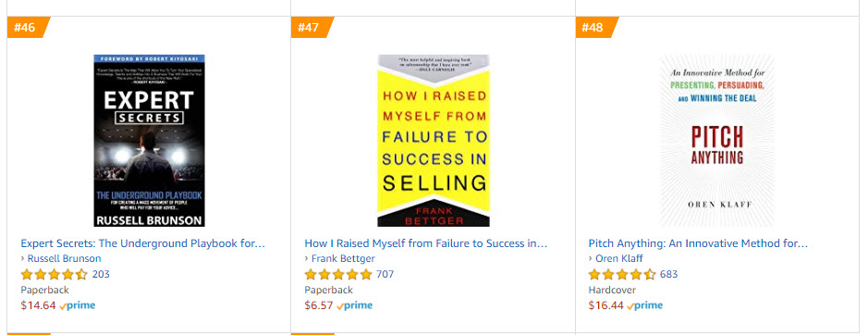This screenshot has width=868, height=335.
Task: Open the 203 reviews link
Action: coord(101,274)
